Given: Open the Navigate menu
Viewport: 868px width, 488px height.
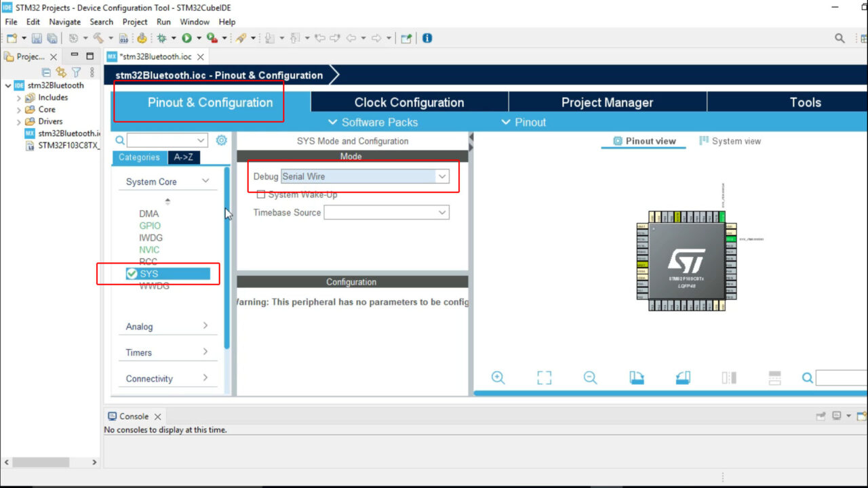Looking at the screenshot, I should pos(65,22).
